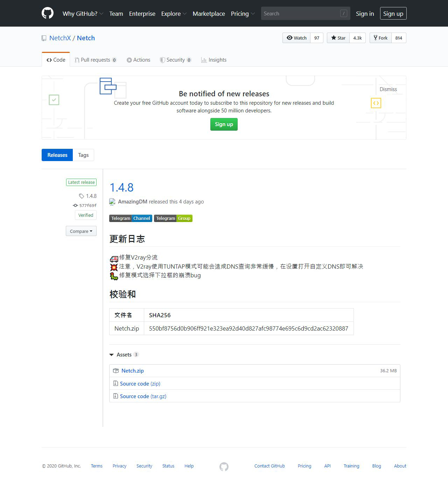Click the header Sign up button
Screen dimensions: 448x478
coord(393,14)
